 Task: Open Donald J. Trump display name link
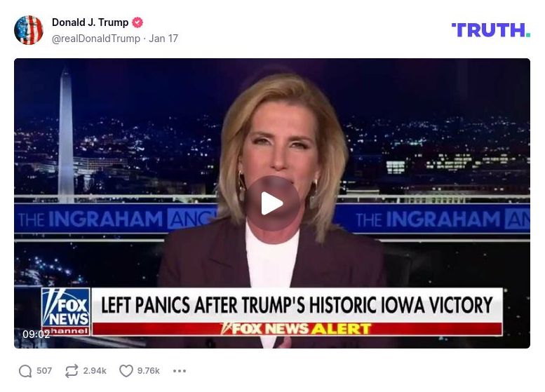tap(90, 22)
